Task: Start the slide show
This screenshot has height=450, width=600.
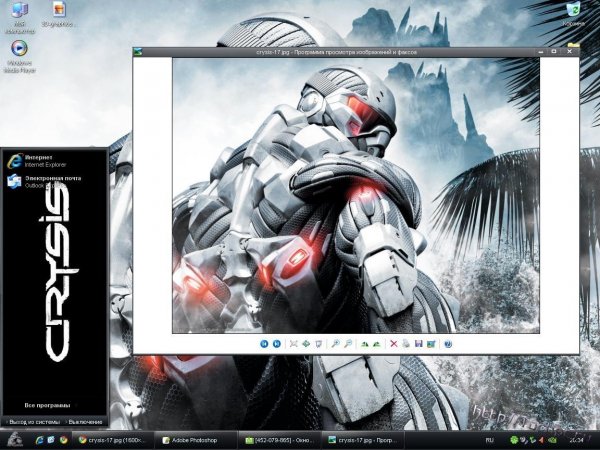Action: click(318, 344)
